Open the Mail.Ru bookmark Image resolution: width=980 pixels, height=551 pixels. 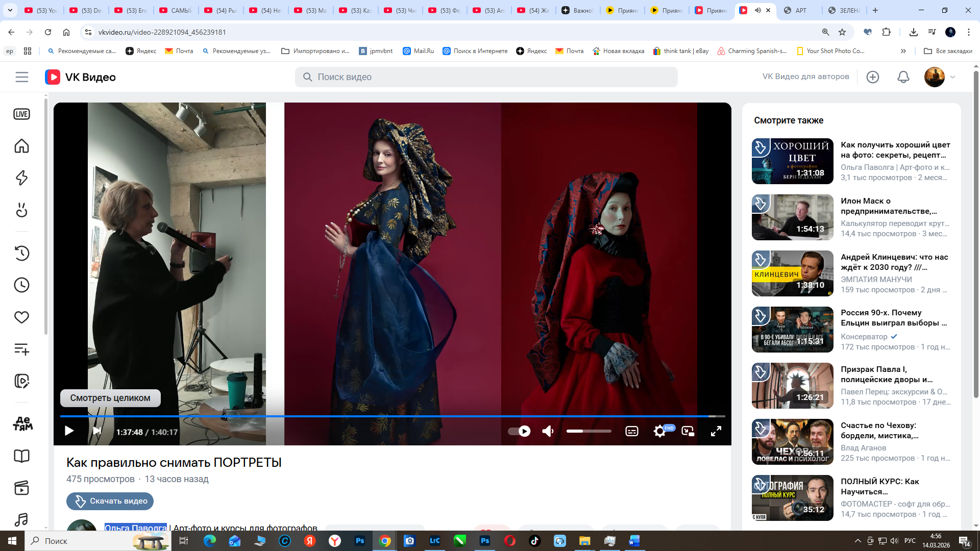click(x=419, y=51)
